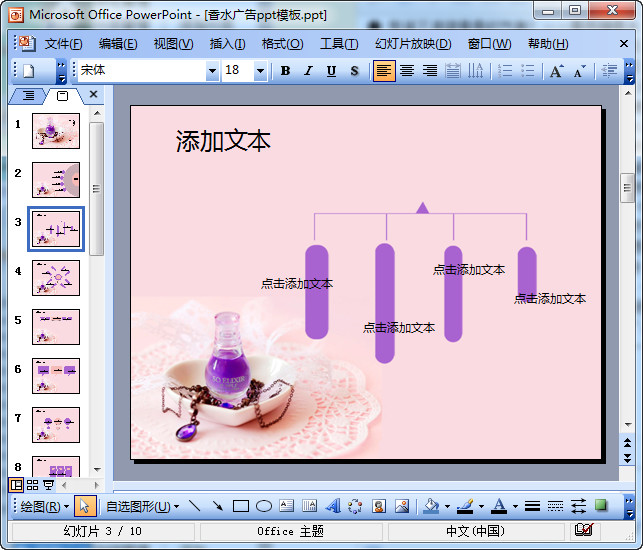The image size is (643, 550).
Task: Open the 幻灯片放映(D) menu
Action: point(413,43)
